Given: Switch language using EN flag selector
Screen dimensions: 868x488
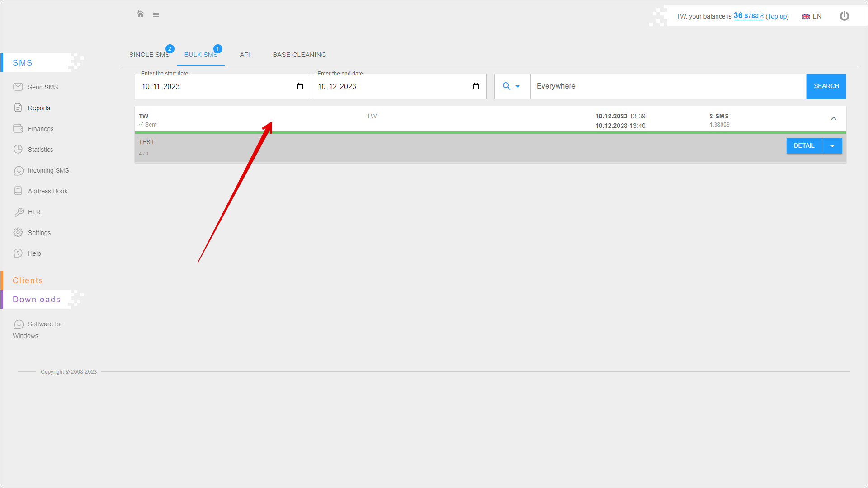Looking at the screenshot, I should [x=812, y=17].
